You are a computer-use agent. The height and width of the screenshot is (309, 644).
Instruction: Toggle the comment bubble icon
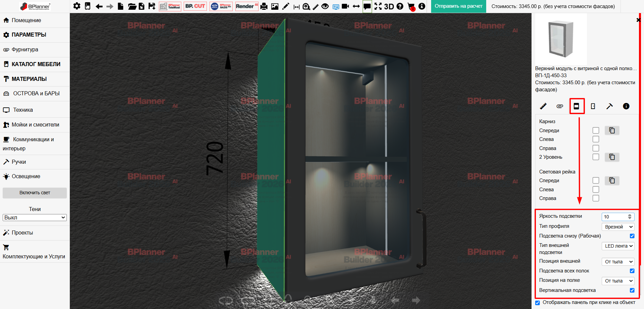(x=367, y=6)
